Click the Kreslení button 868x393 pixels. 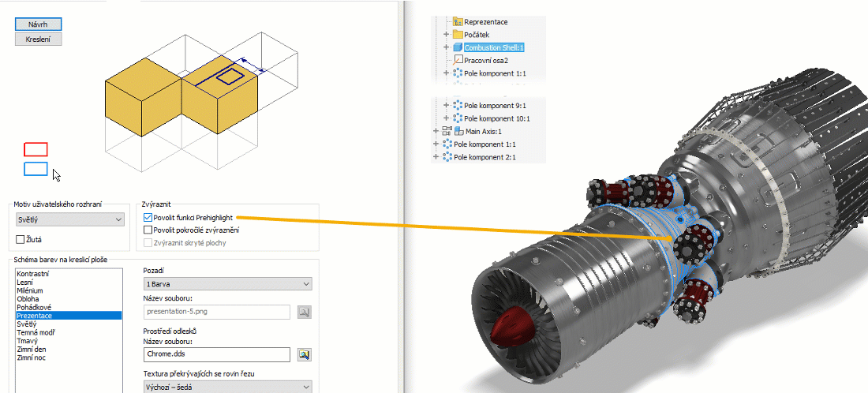(x=38, y=39)
